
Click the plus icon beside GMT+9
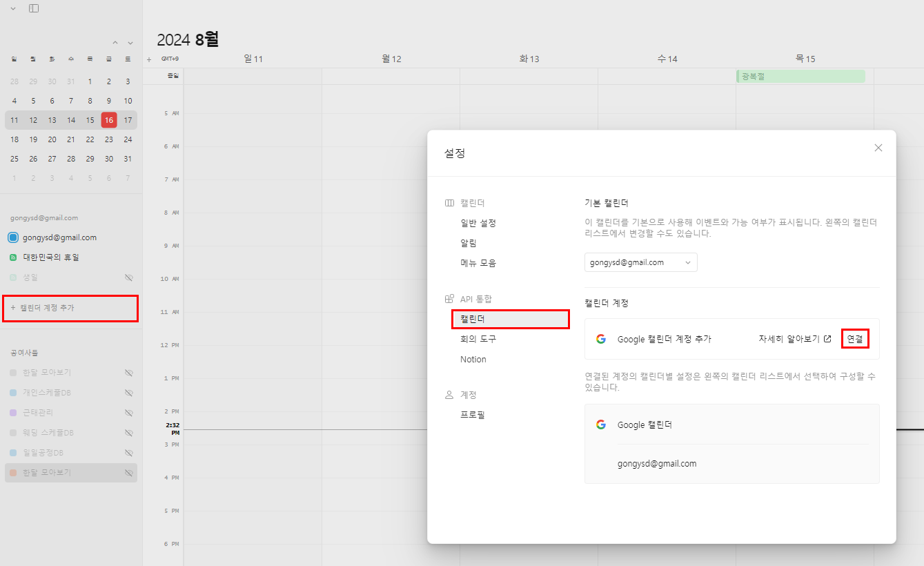pyautogui.click(x=149, y=59)
